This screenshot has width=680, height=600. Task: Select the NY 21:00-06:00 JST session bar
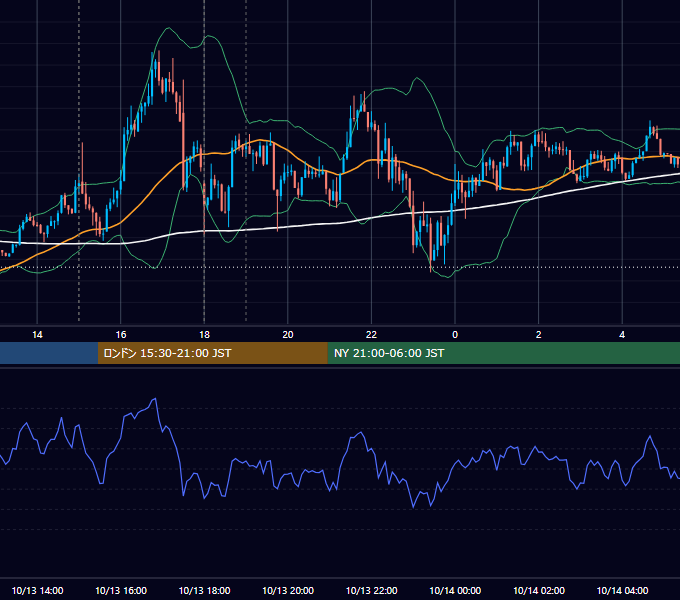(503, 353)
